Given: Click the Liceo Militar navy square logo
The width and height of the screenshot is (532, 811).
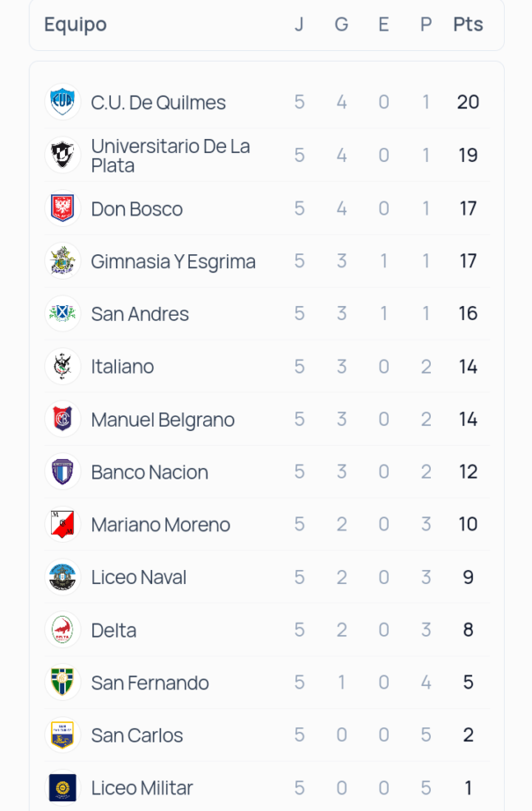Looking at the screenshot, I should [62, 788].
